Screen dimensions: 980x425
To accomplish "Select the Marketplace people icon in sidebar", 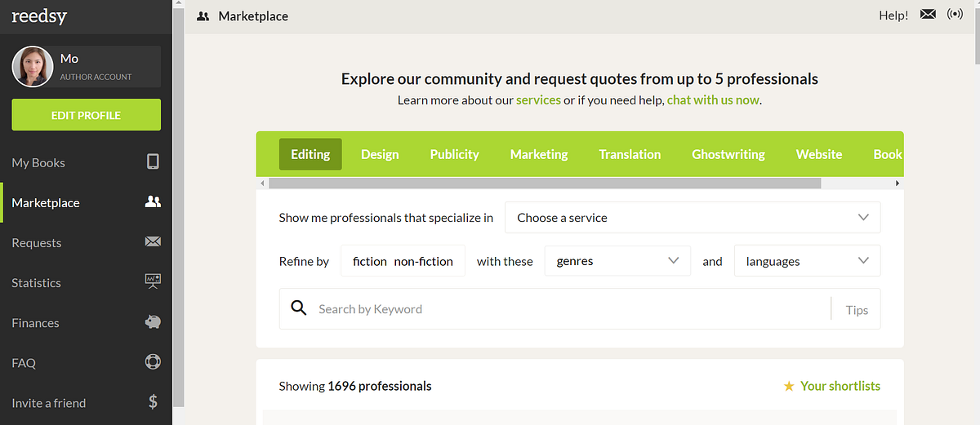I will coord(153,201).
